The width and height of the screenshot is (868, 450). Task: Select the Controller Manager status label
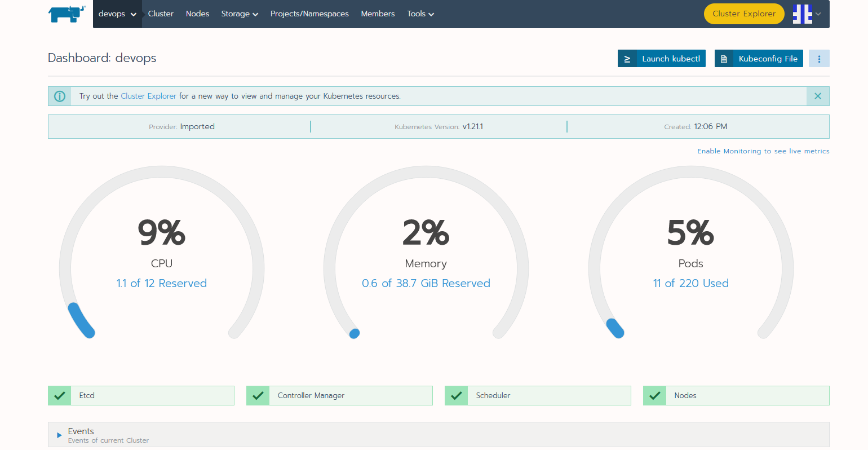coord(311,395)
